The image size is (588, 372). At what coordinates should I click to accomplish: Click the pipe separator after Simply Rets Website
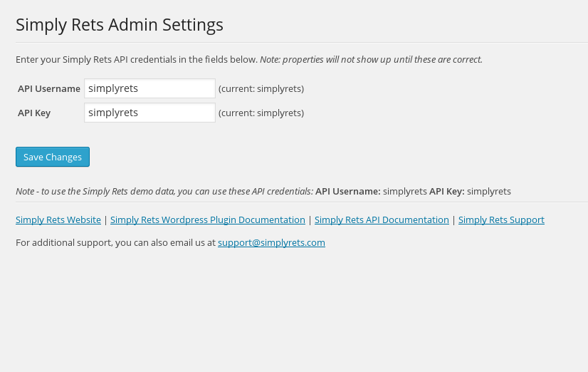click(x=106, y=220)
